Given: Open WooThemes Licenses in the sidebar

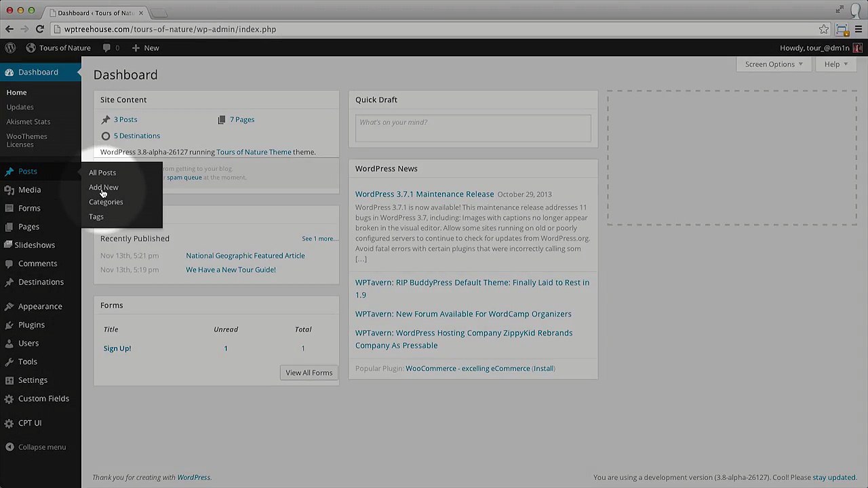Looking at the screenshot, I should point(27,140).
